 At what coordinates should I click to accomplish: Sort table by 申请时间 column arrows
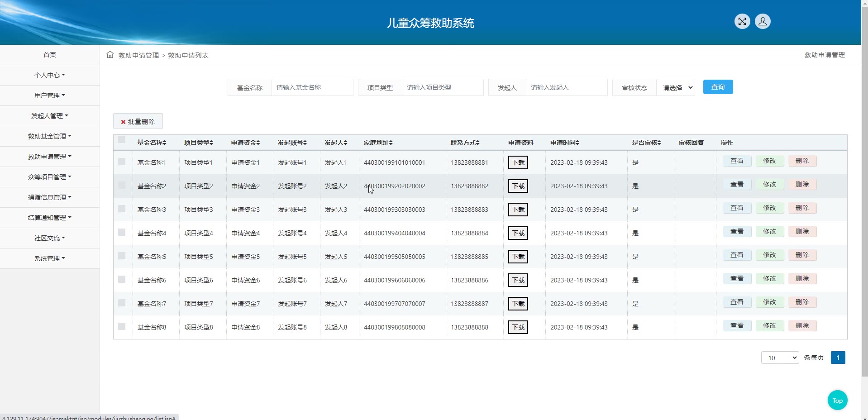(x=577, y=143)
